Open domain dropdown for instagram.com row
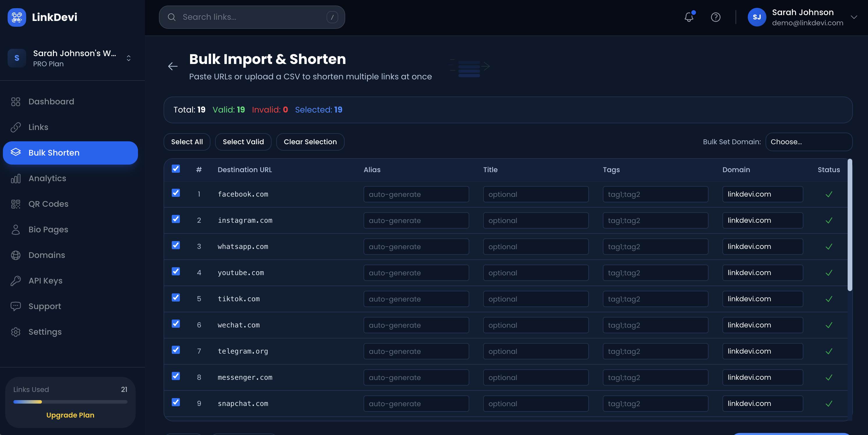This screenshot has width=868, height=435. pos(762,220)
